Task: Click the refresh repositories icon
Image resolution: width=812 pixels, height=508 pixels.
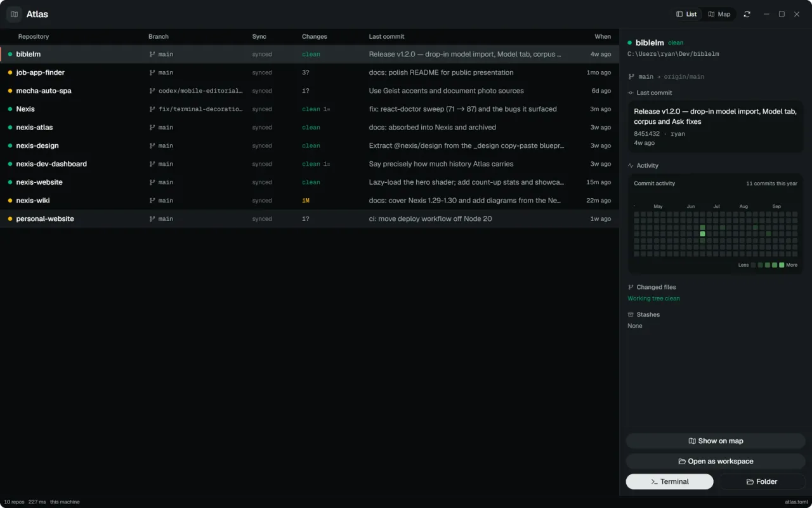Action: coord(747,14)
